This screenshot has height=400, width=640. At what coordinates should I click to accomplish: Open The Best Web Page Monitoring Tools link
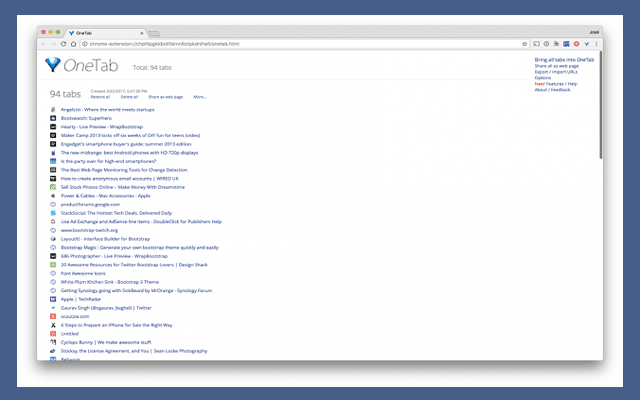point(124,170)
